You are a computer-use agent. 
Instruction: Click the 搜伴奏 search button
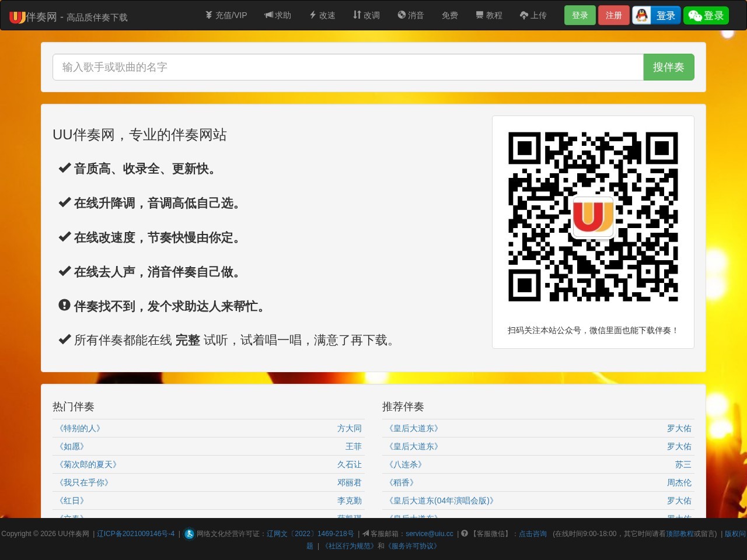pos(669,67)
